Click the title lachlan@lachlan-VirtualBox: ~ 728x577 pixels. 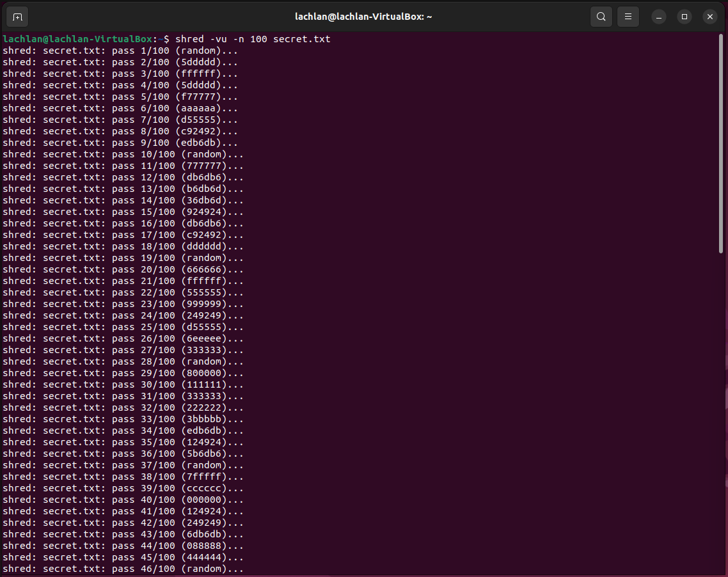click(363, 16)
